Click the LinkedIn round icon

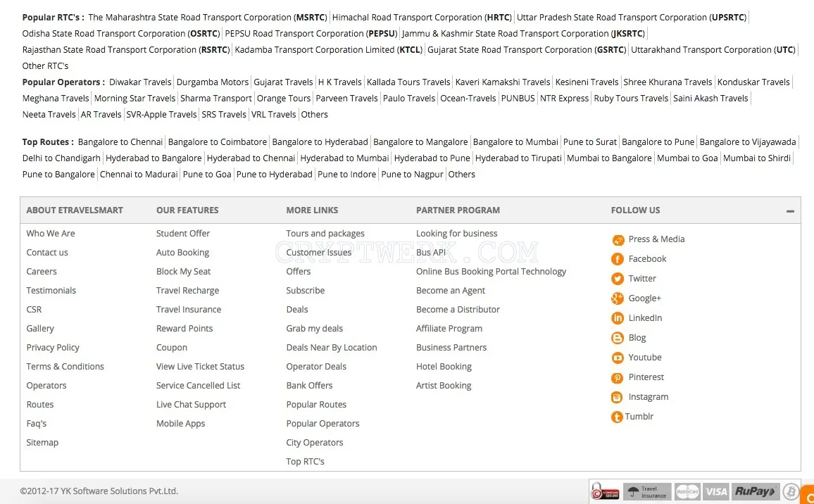click(x=618, y=318)
